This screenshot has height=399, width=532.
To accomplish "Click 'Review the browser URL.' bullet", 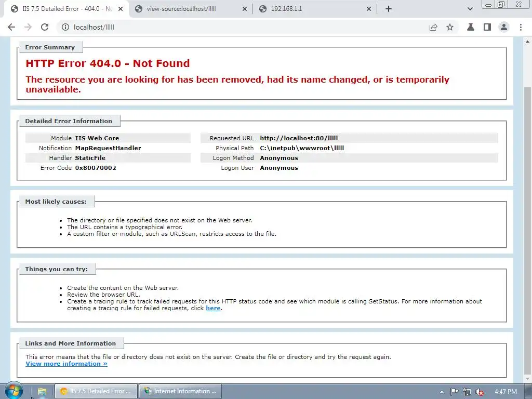I will [x=103, y=295].
